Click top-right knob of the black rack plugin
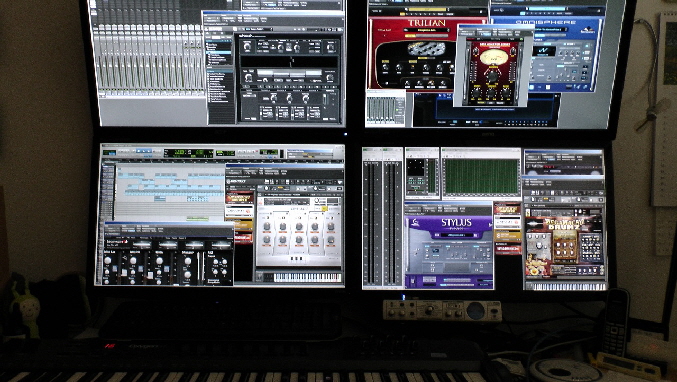The width and height of the screenshot is (677, 382). 331,47
